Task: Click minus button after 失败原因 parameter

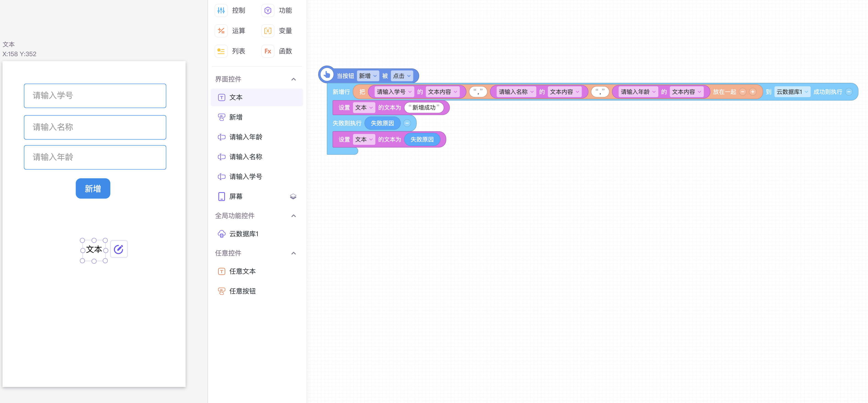Action: (407, 123)
